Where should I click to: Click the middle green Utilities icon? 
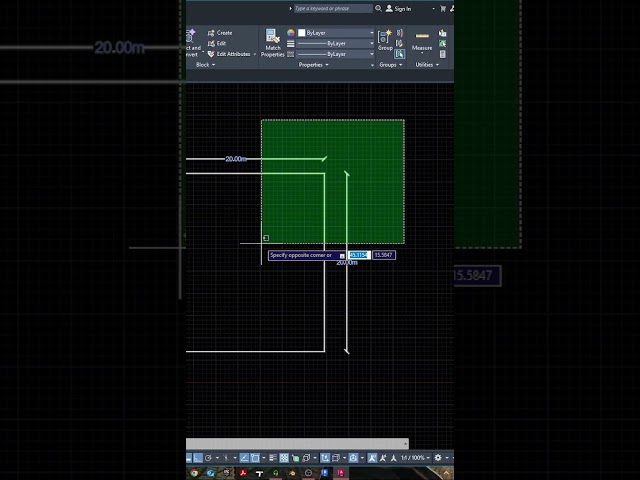pos(442,43)
